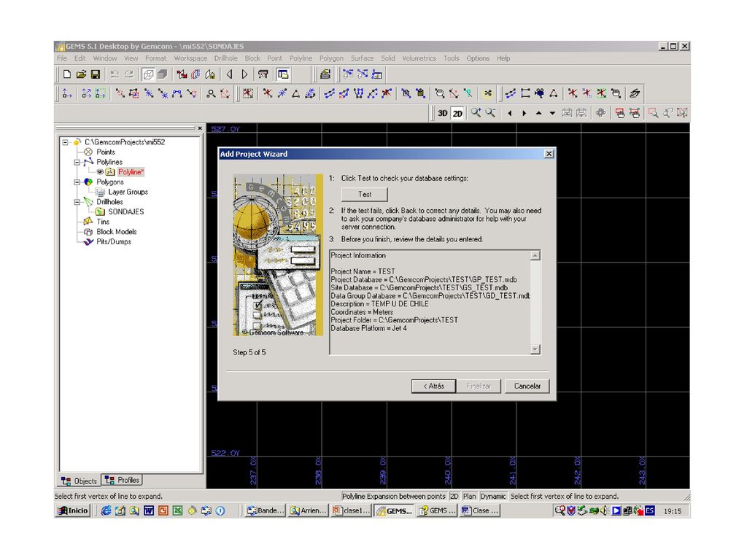
Task: Click the ES language tray indicator
Action: pos(650,511)
